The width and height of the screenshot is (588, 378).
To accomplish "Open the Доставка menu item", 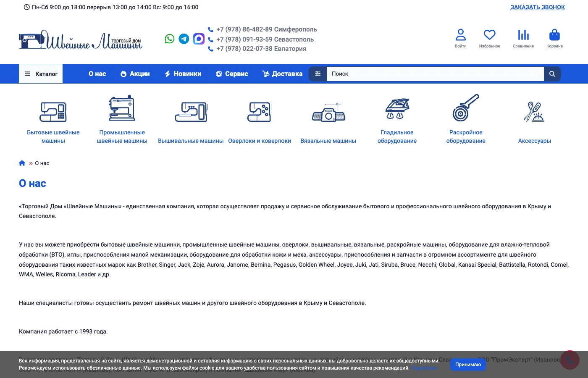I will (282, 74).
